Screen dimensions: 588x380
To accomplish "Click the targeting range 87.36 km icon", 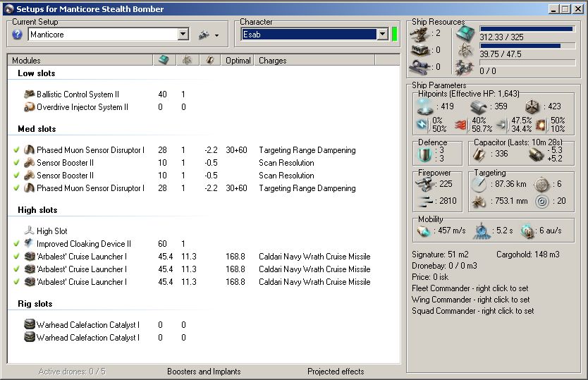I will [x=479, y=184].
